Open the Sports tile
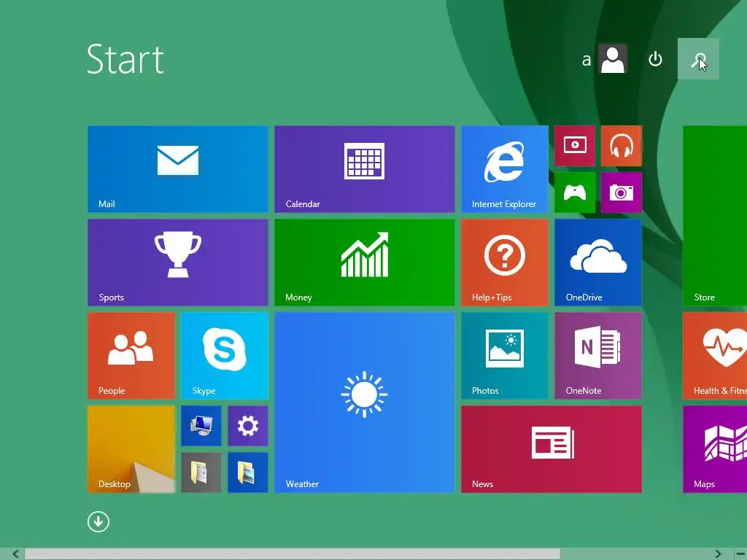747x560 pixels. [178, 262]
